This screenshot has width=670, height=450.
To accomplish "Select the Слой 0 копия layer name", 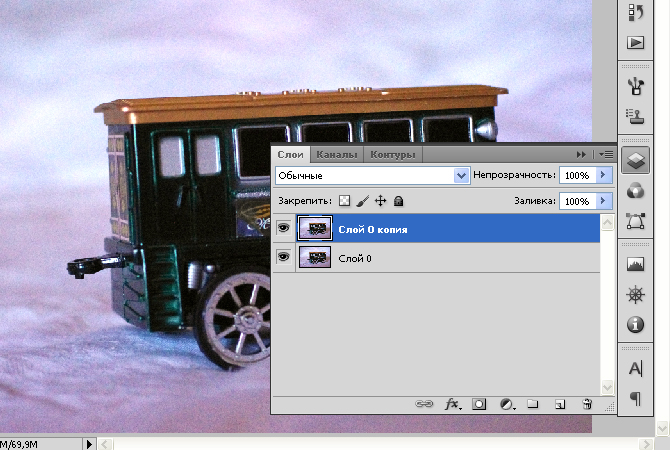I will click(373, 229).
